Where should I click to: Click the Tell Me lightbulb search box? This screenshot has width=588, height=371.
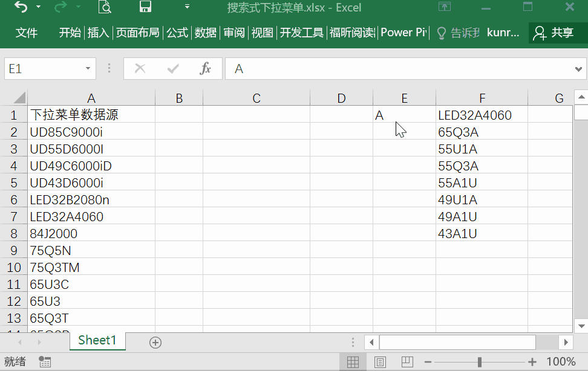pos(459,33)
